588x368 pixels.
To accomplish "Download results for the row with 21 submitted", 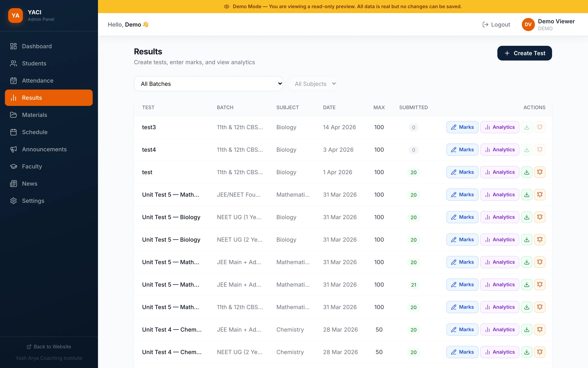I will [x=527, y=285].
